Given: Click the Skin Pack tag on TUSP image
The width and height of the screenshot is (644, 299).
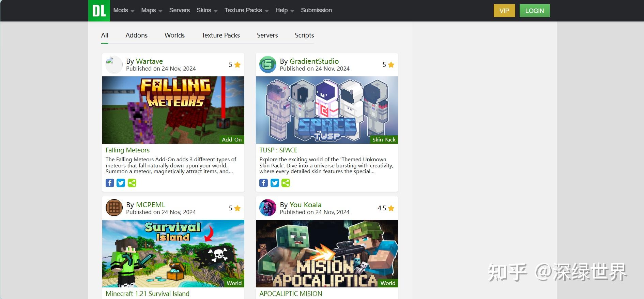Looking at the screenshot, I should (x=384, y=139).
